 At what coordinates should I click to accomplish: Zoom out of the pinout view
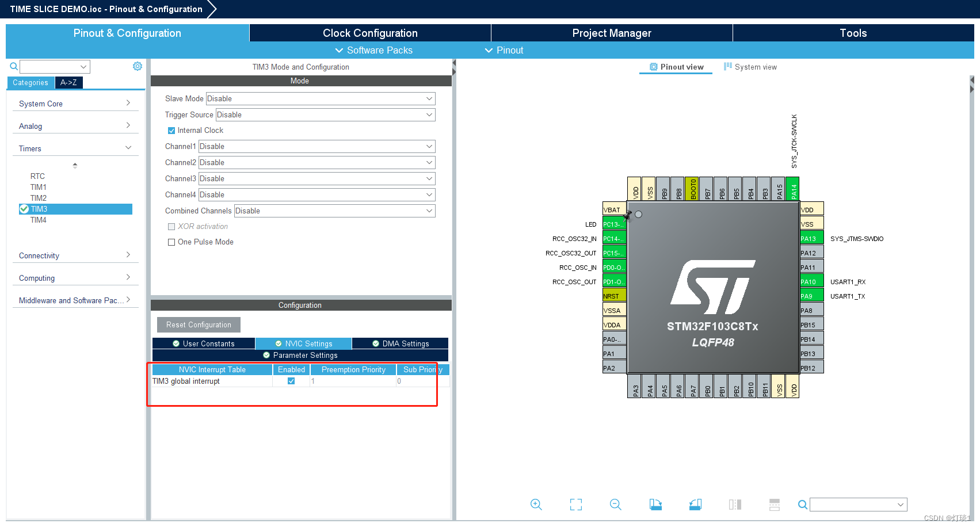(x=616, y=505)
